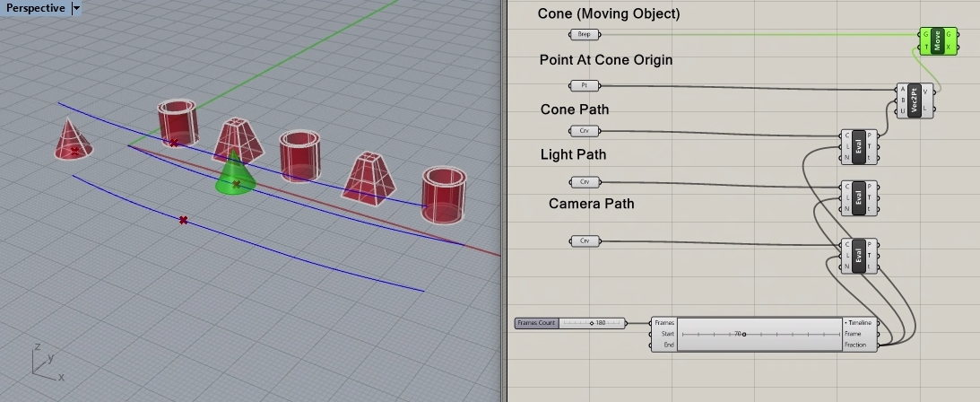Select the Vec2Pt component
The image size is (980, 402).
[915, 100]
